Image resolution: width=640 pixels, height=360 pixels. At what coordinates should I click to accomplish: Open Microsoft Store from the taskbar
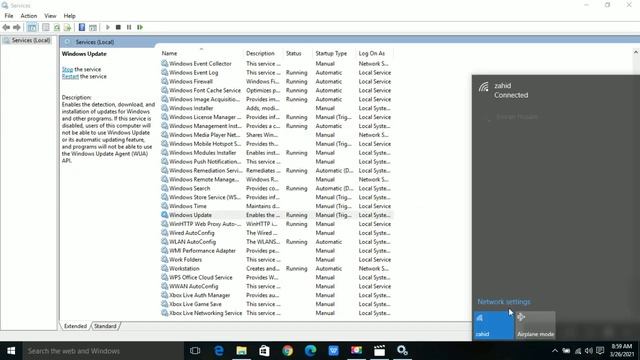tap(264, 351)
